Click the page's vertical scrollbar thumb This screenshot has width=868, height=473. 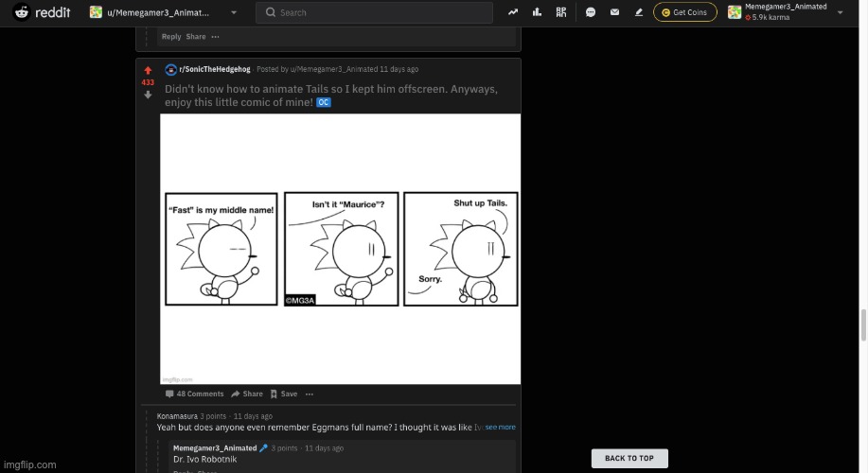863,325
